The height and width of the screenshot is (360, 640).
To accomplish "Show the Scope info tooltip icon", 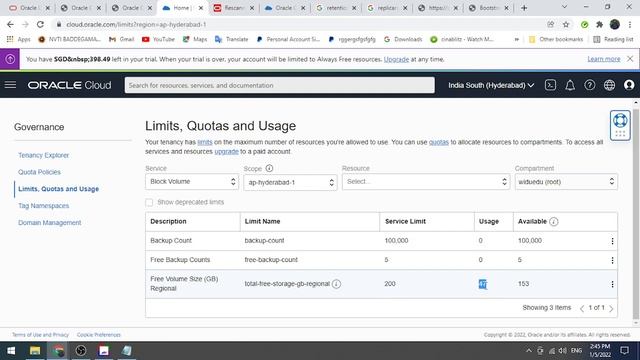I will click(269, 168).
